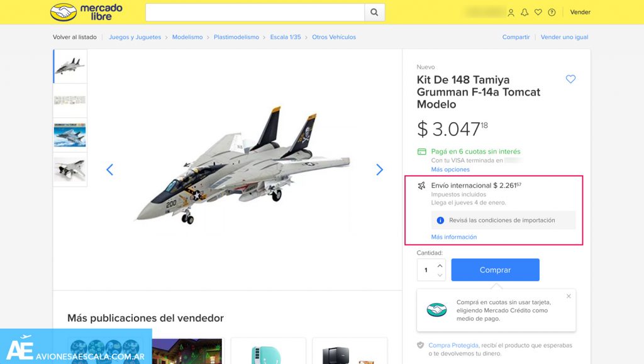
Task: Select the Modelismo breadcrumb
Action: pyautogui.click(x=187, y=37)
